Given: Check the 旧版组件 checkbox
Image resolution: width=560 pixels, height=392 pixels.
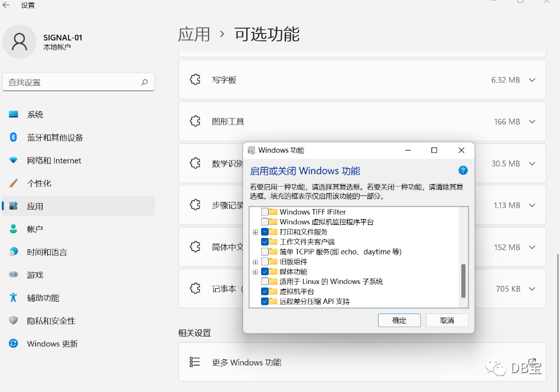Looking at the screenshot, I should pos(265,262).
